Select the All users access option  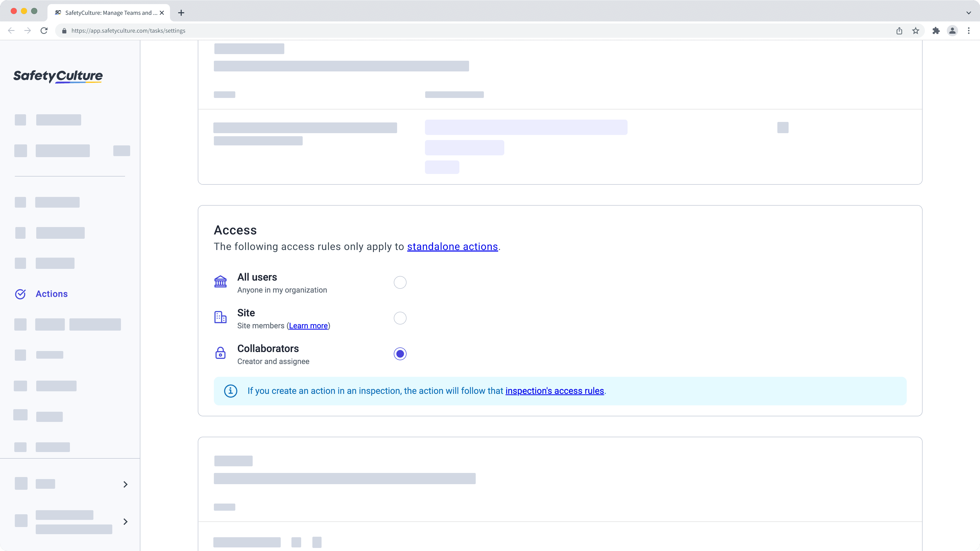pos(400,282)
